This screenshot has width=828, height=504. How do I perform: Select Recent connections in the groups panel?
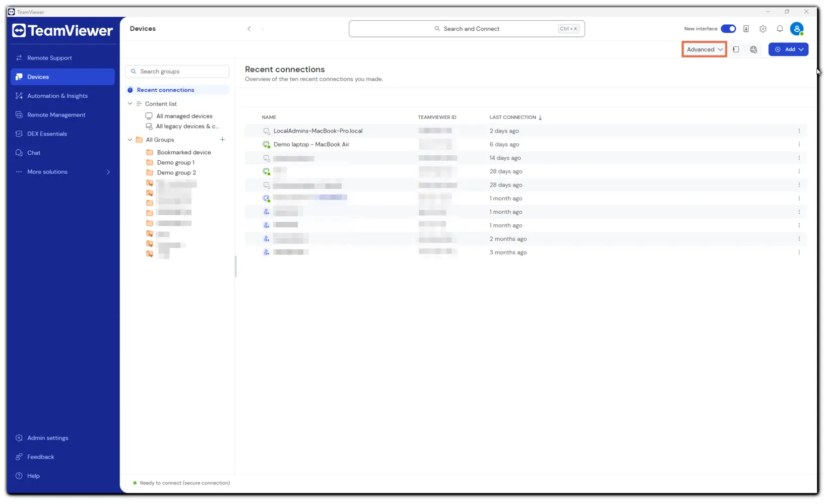177,90
